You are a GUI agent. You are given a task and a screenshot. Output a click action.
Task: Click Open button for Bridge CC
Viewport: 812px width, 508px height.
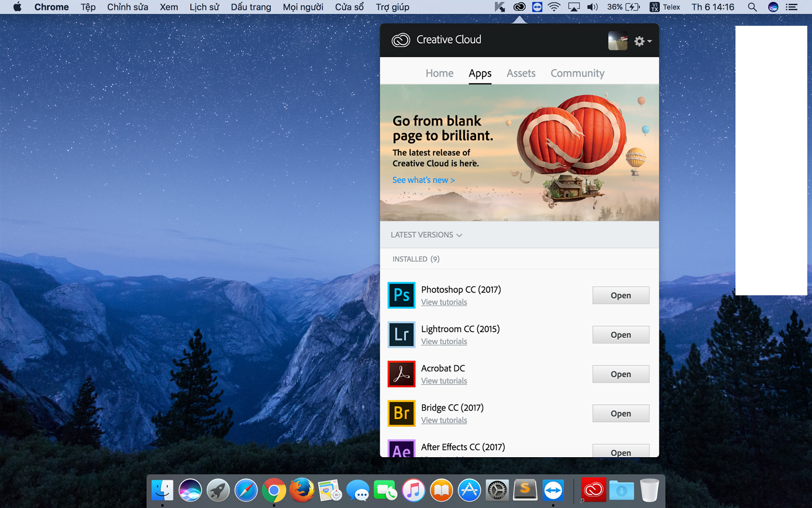tap(621, 414)
